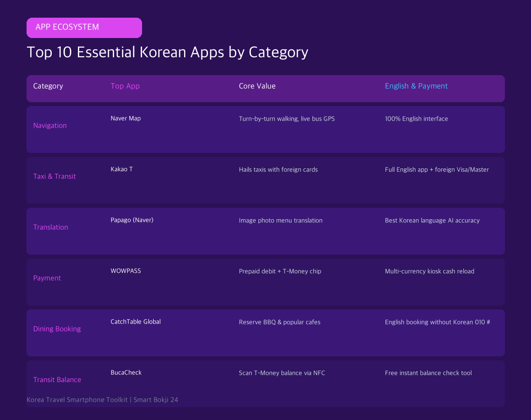Select 'Image photo menu translation' text

pos(281,221)
